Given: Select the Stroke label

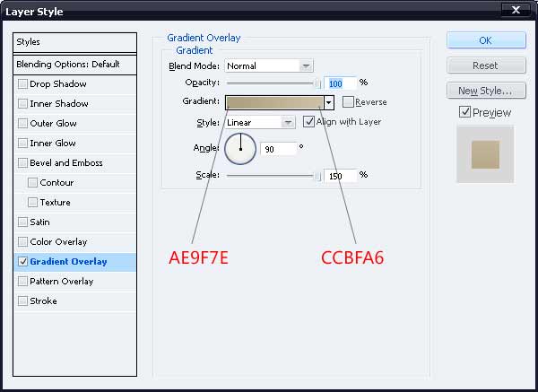Looking at the screenshot, I should coord(43,301).
